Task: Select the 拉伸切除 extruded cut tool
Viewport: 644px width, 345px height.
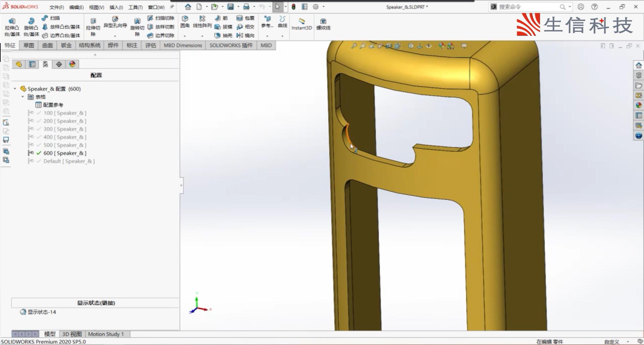Action: click(93, 27)
